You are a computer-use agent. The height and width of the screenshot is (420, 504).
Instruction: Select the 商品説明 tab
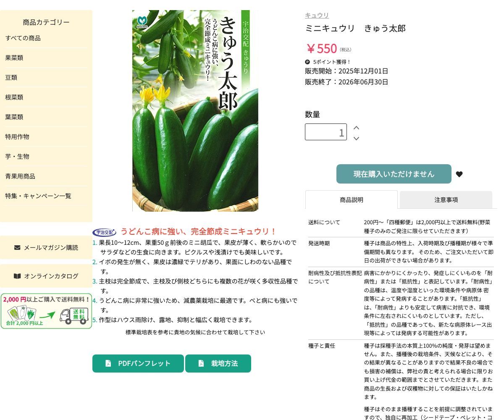(x=351, y=200)
